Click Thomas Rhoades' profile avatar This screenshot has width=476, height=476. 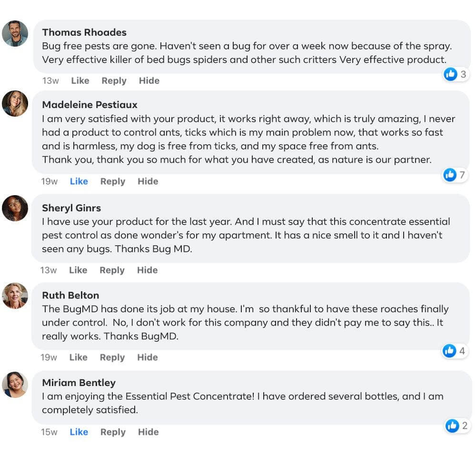[x=15, y=33]
